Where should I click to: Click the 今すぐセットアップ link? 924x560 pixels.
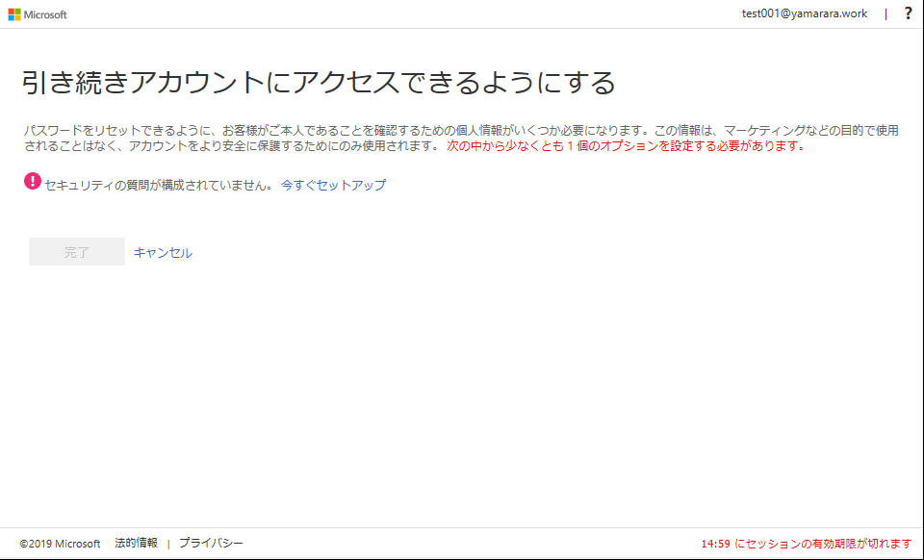334,185
